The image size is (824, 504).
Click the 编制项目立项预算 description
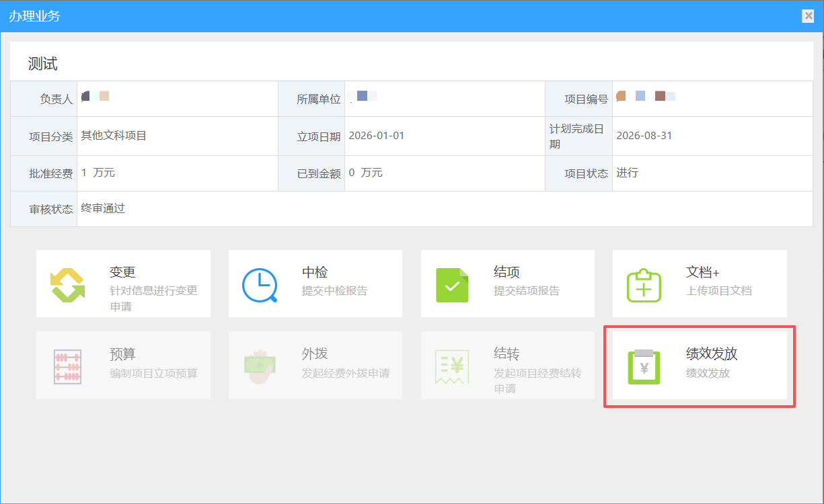pos(153,373)
